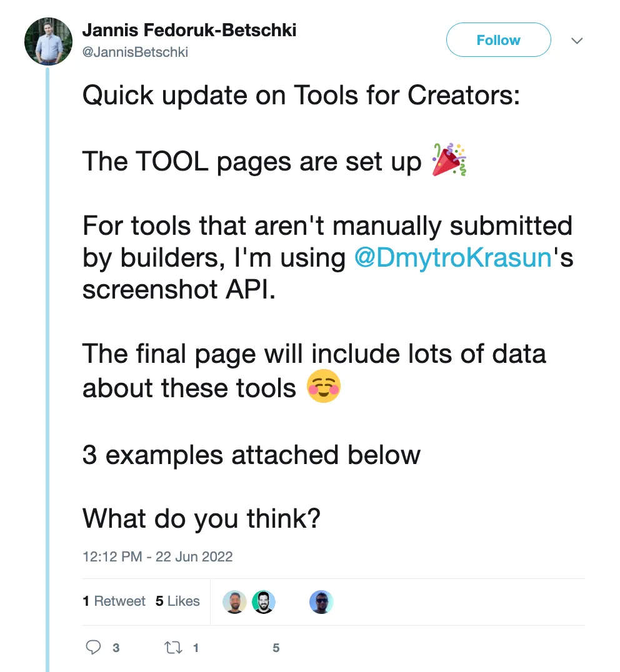Expand the chevron menu beside Follow
This screenshot has height=672, width=620.
[577, 41]
